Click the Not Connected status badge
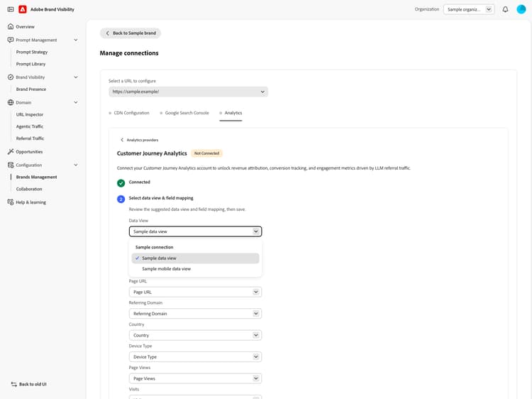This screenshot has height=399, width=532. pyautogui.click(x=206, y=153)
